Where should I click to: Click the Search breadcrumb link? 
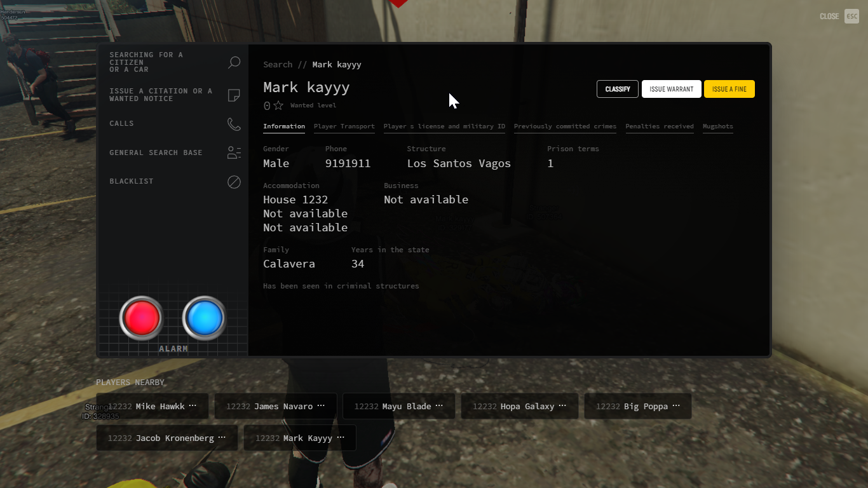click(x=278, y=65)
